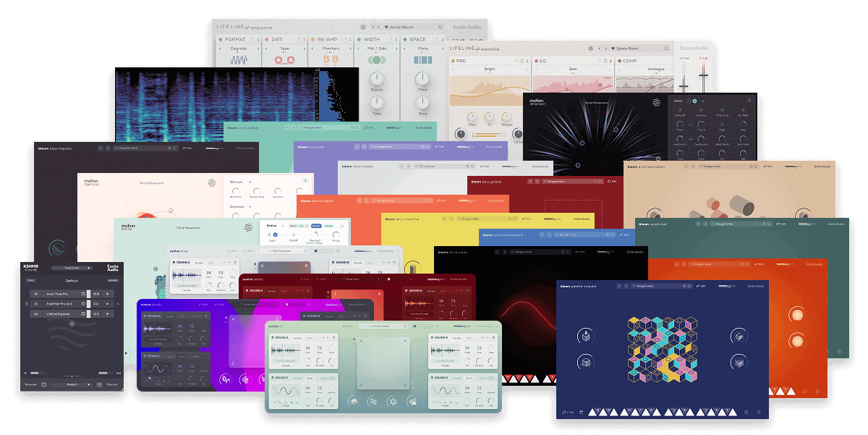Open the preset search magnifier in Lifeline Expanse
Image resolution: width=868 pixels, height=435 pixels.
coord(441,26)
